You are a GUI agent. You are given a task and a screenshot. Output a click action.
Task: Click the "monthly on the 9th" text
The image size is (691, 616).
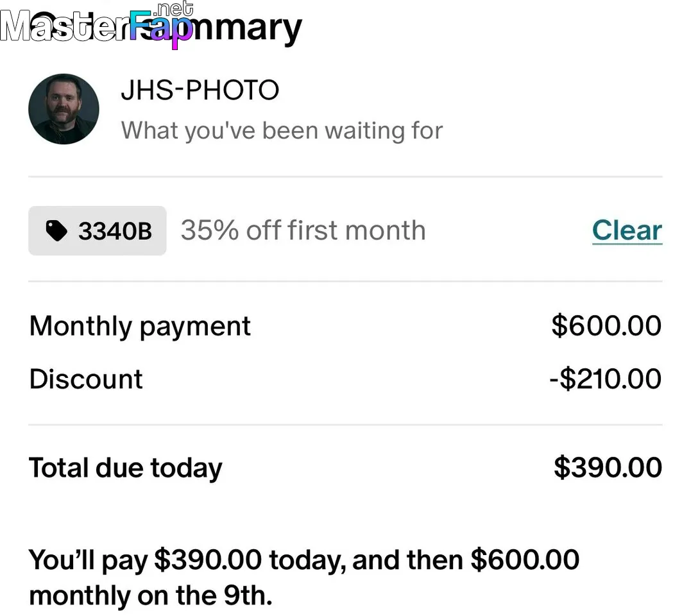[151, 596]
